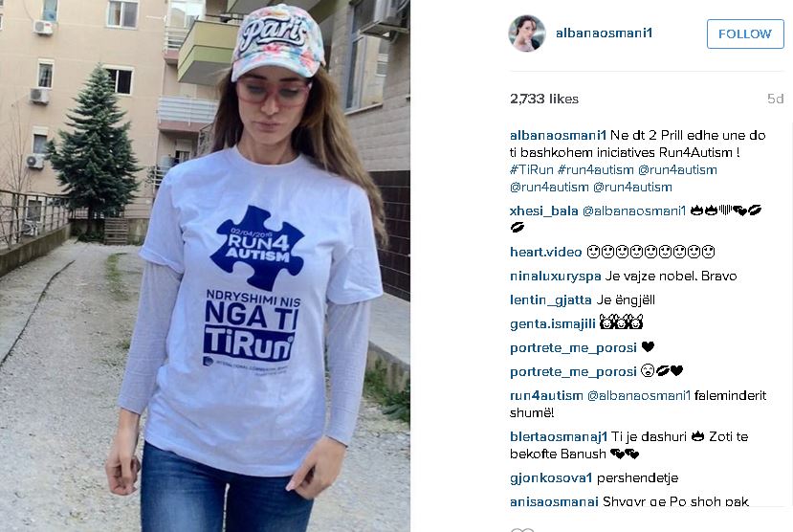Open the #run4autism hashtag
Screen dimensions: 793x532
(x=596, y=169)
